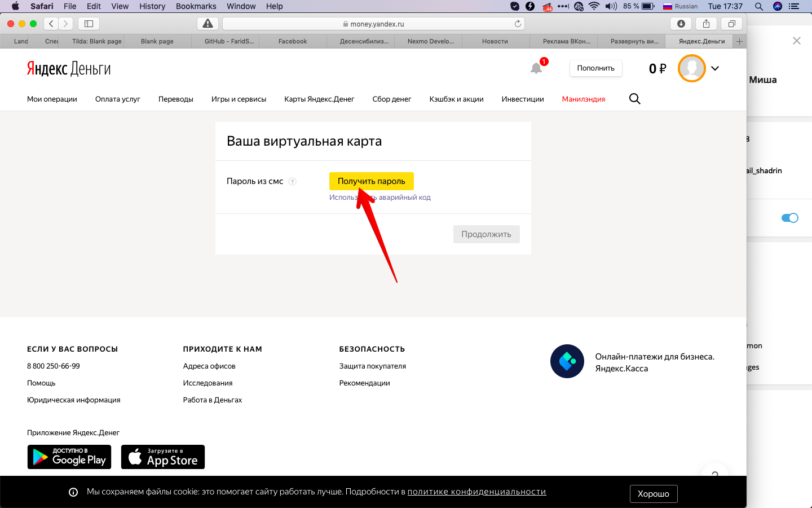Expand the account dropdown chevron
Viewport: 812px width, 508px height.
(x=715, y=68)
